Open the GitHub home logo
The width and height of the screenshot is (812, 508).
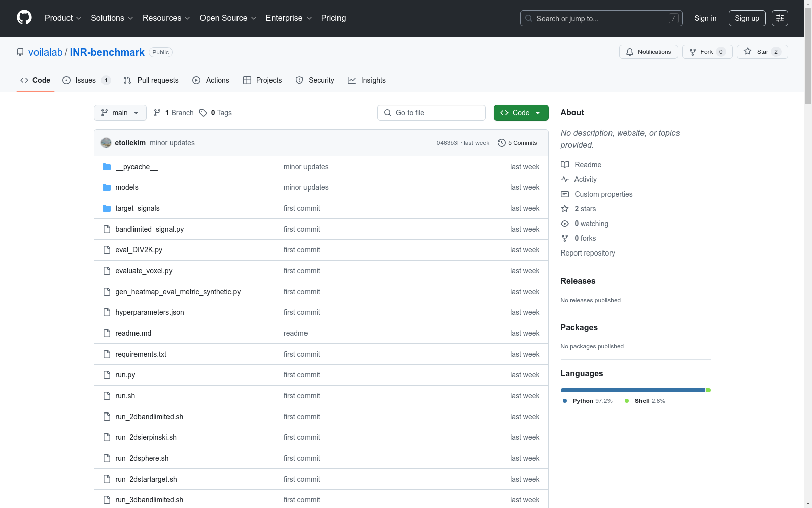coord(24,18)
